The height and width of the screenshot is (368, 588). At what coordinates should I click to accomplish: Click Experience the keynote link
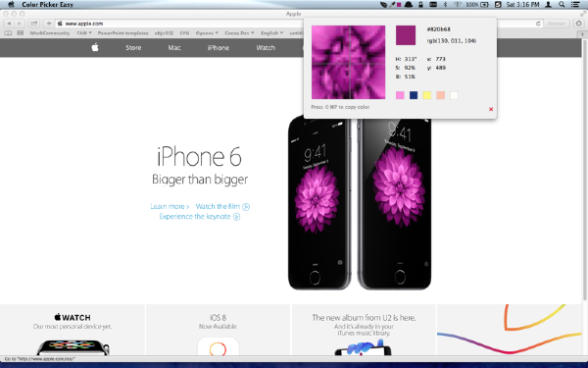click(200, 216)
